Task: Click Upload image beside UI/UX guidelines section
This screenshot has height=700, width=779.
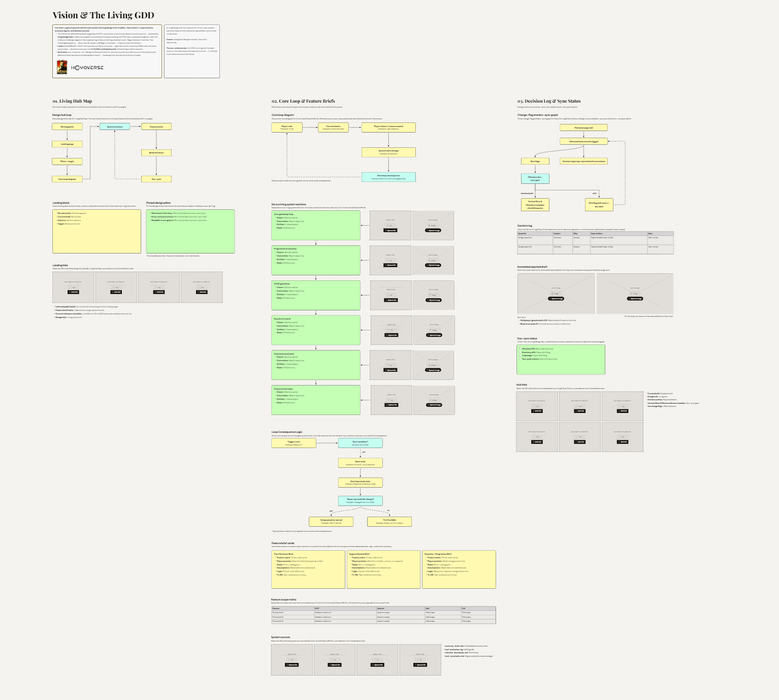Action: pos(433,300)
